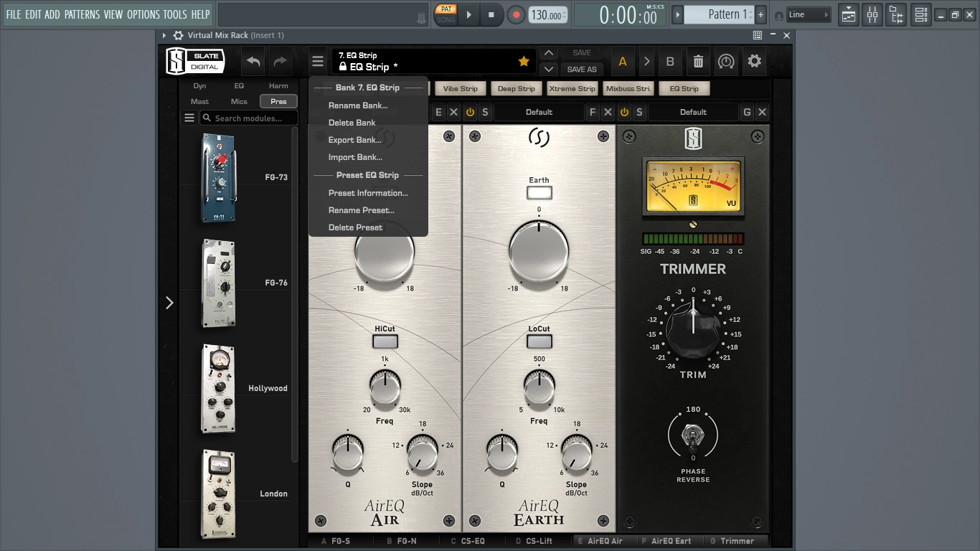980x551 pixels.
Task: Open the FL Studio channel rack icon
Action: tap(921, 14)
